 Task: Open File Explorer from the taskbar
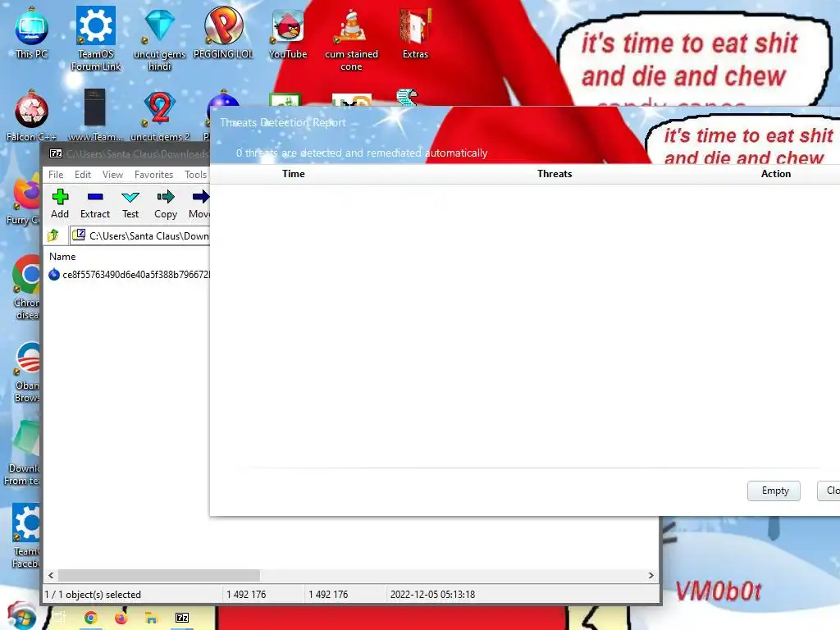click(x=152, y=619)
